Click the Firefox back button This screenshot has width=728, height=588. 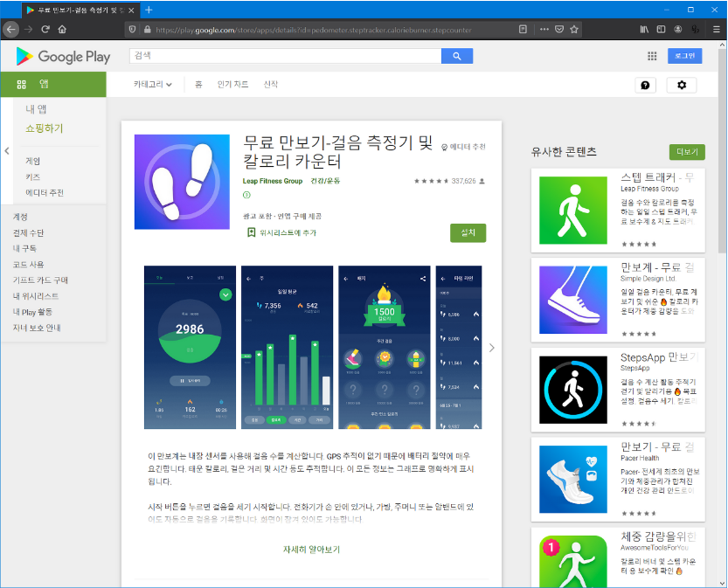click(11, 29)
